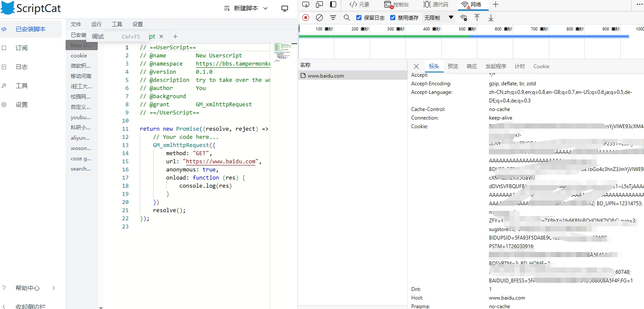Viewport: 644px width, 309px height.
Task: Switch to the 控制台 DevTools tab
Action: coord(397,4)
